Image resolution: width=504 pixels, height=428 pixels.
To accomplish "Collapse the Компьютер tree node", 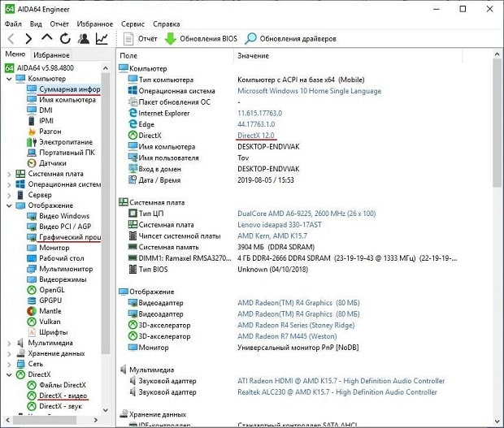I will [x=9, y=79].
